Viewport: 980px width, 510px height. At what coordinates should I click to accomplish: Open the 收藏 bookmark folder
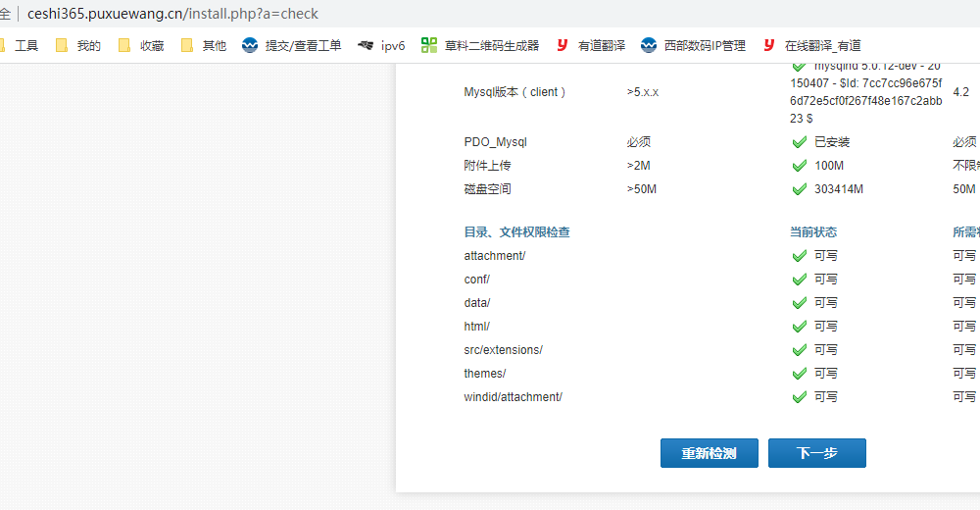click(140, 46)
